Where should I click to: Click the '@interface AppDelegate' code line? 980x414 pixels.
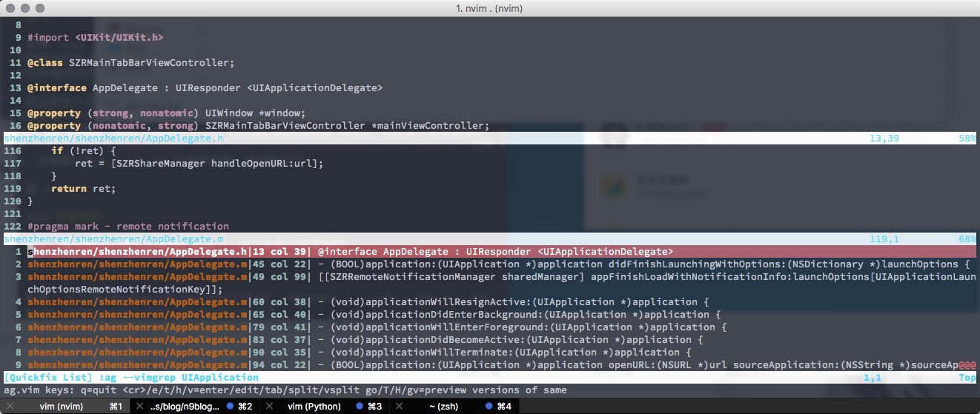[x=205, y=88]
